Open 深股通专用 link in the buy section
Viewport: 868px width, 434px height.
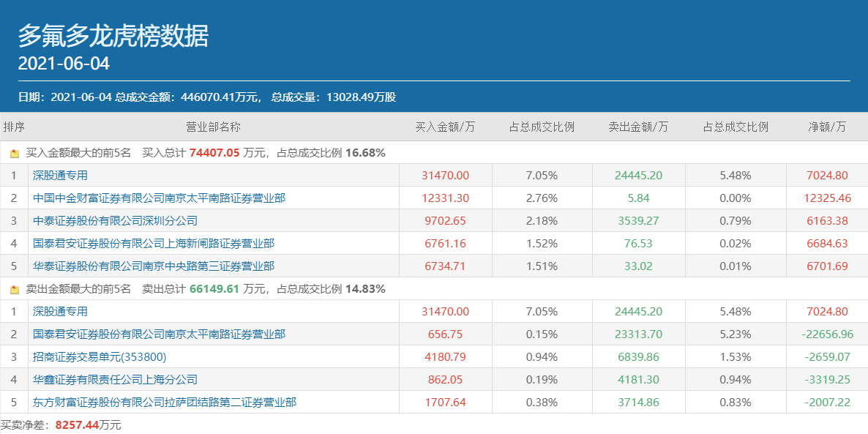point(60,176)
